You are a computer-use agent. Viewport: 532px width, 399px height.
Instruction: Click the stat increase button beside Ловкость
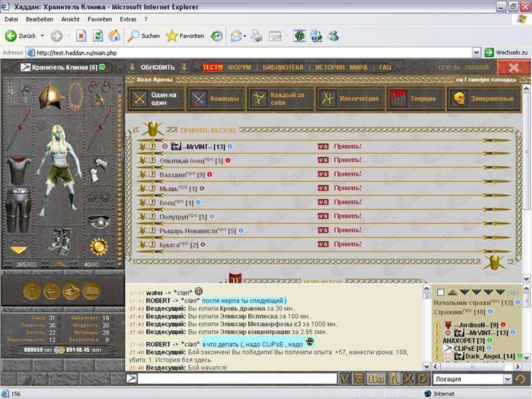coord(60,325)
